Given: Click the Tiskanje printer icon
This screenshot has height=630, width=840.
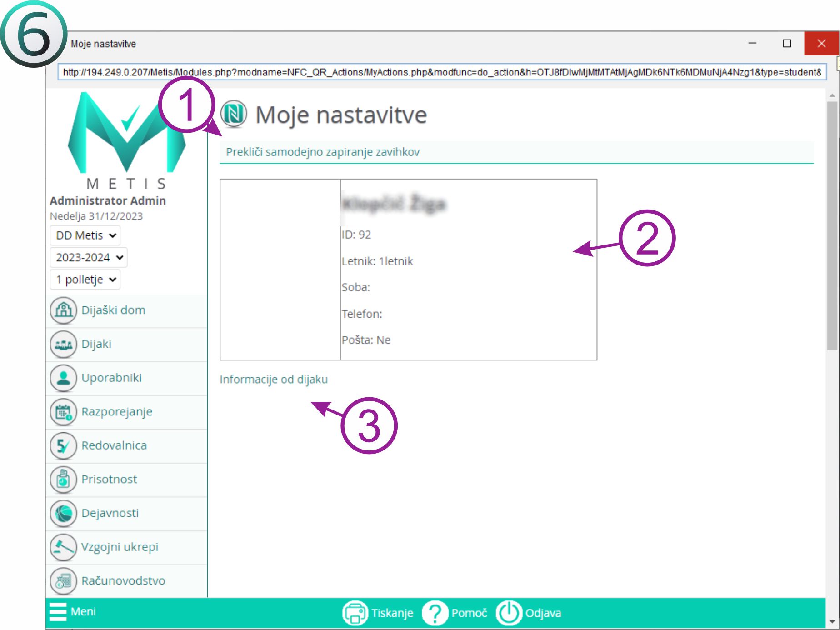Looking at the screenshot, I should coord(355,613).
